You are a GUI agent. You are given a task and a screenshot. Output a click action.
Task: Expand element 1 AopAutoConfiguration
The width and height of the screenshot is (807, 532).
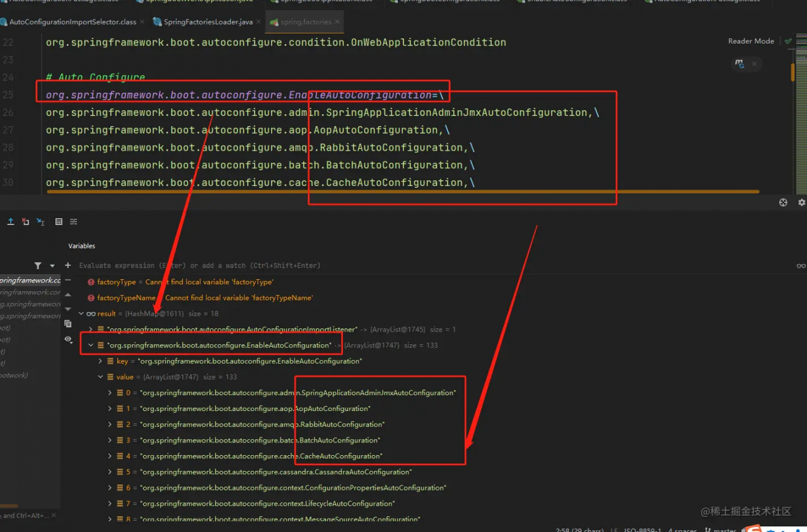(110, 408)
